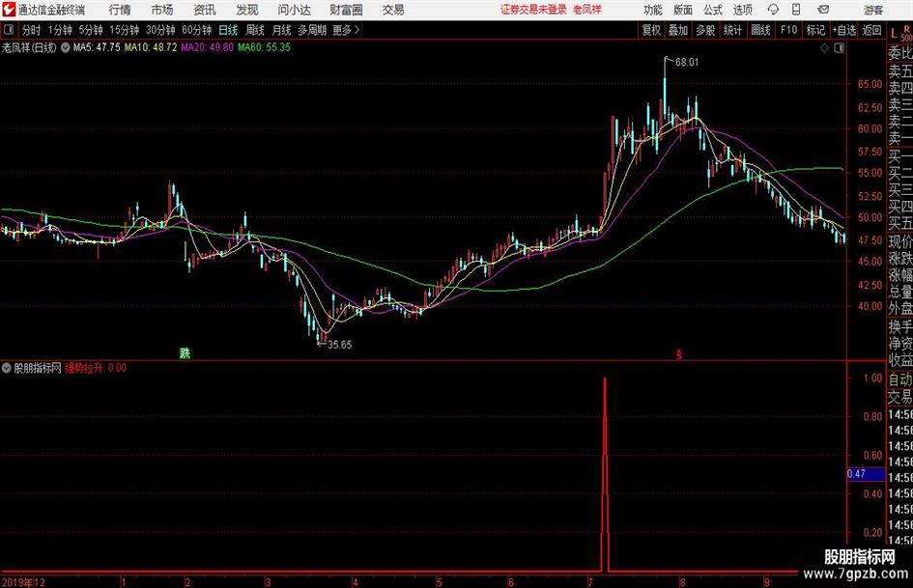Click the MA60: 55.35 indicator label

pyautogui.click(x=264, y=47)
